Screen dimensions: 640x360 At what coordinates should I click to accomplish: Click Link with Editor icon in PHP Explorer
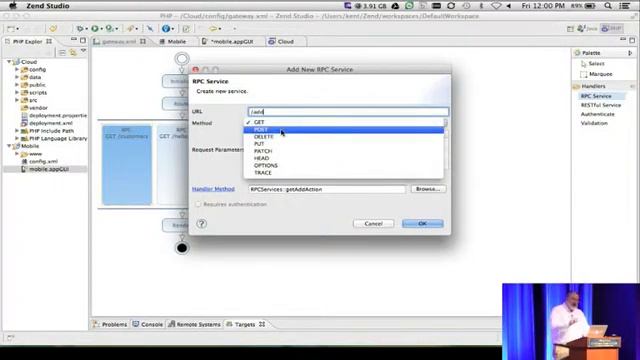(73, 52)
